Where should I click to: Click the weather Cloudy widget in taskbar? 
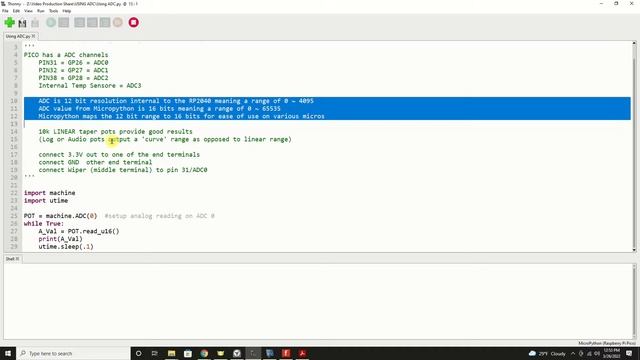coord(547,353)
